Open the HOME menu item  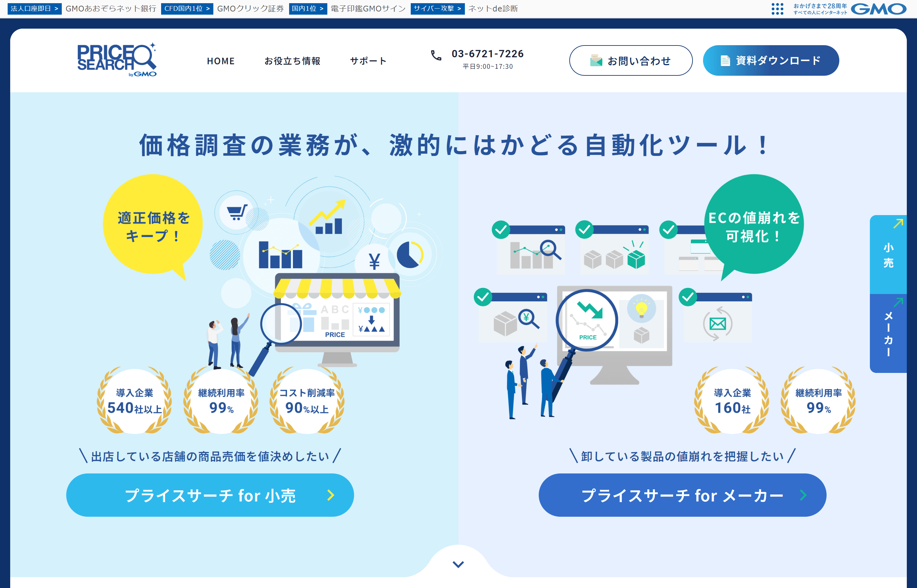(x=221, y=61)
